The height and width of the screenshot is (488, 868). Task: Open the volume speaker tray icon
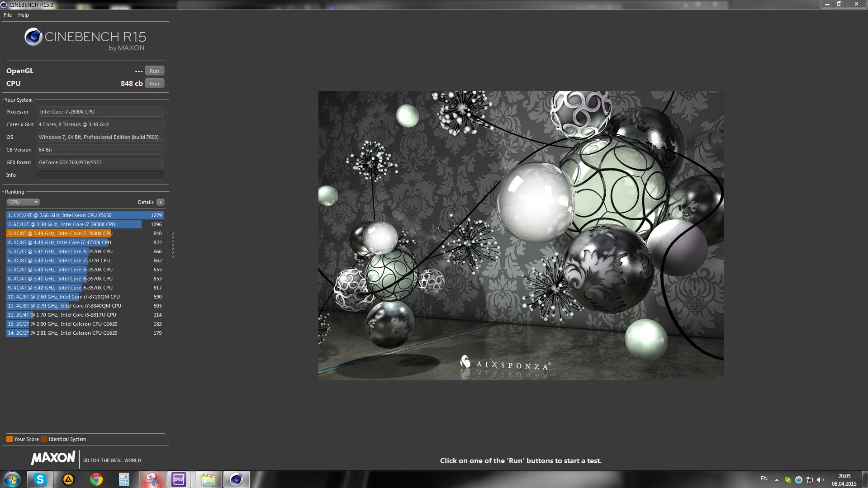tap(821, 480)
